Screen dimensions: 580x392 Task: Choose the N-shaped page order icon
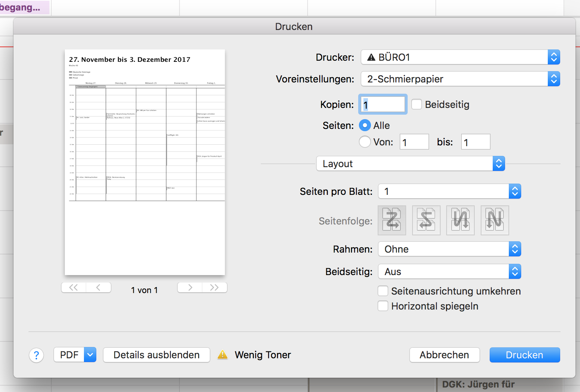pos(495,220)
